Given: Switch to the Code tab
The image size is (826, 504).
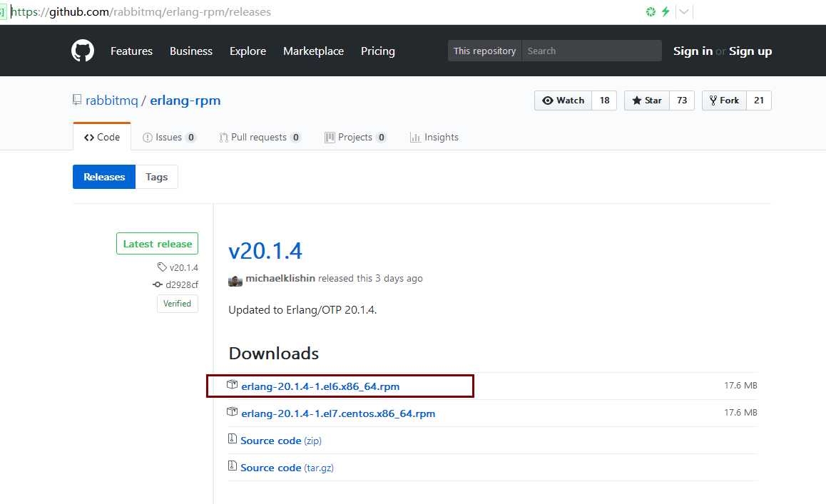Looking at the screenshot, I should pyautogui.click(x=102, y=137).
